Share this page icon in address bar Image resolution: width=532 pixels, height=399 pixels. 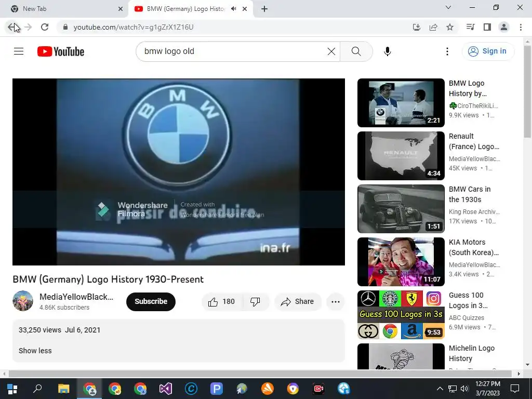tap(433, 27)
